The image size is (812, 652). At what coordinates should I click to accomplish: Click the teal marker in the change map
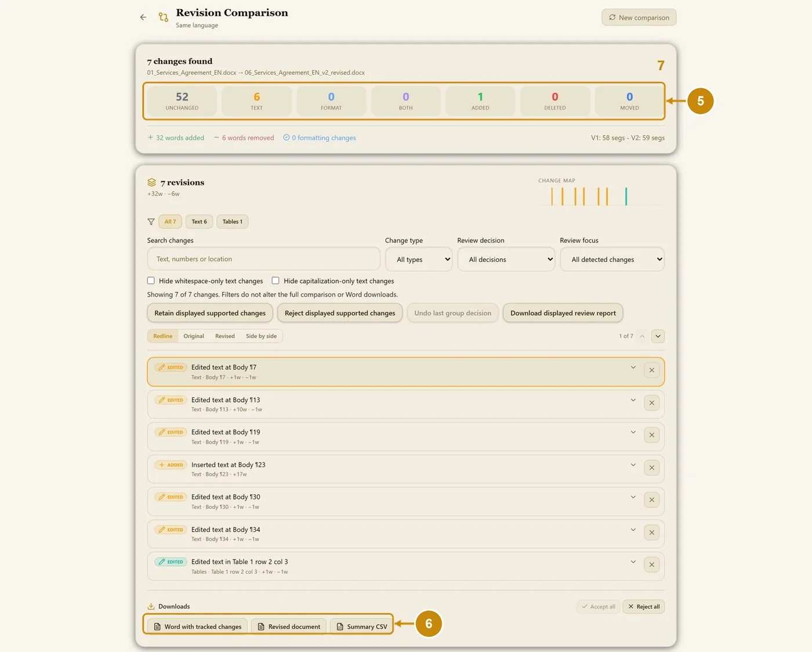pos(626,196)
